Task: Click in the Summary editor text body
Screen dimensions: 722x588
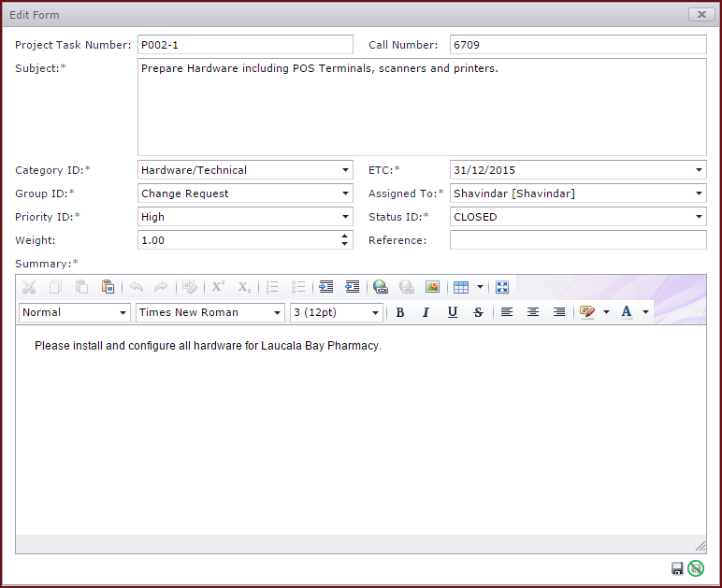Action: tap(361, 430)
